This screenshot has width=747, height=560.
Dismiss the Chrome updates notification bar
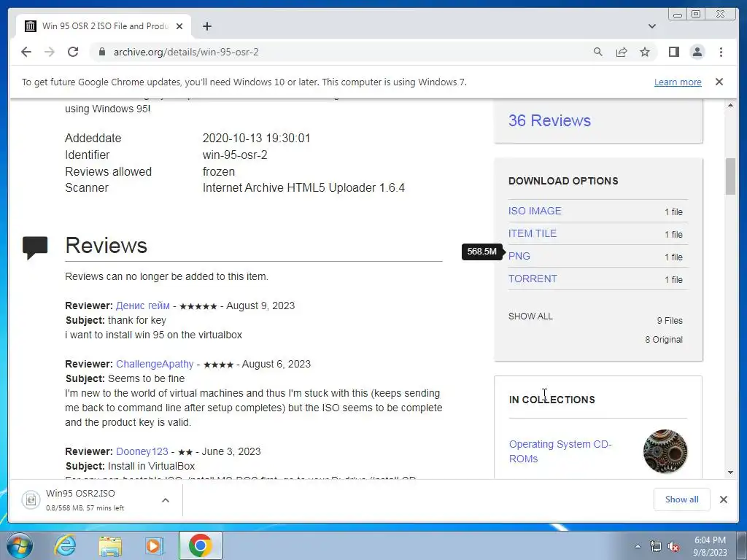point(719,82)
